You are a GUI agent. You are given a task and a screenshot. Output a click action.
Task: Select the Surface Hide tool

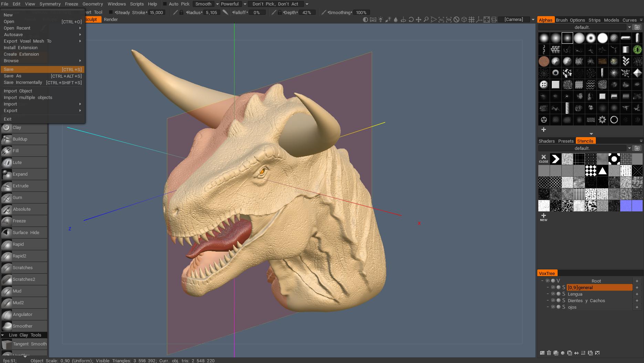click(24, 233)
